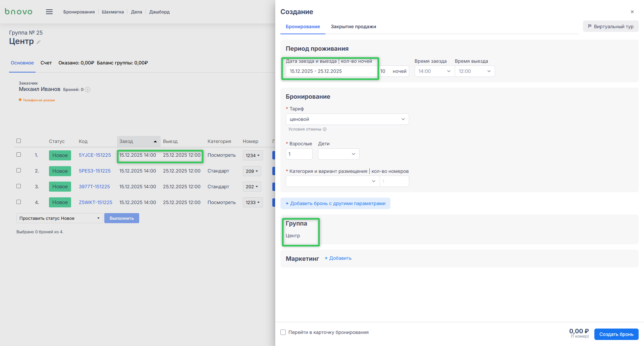Image resolution: width=644 pixels, height=346 pixels.
Task: Edit group name with pencil icon
Action: click(39, 42)
